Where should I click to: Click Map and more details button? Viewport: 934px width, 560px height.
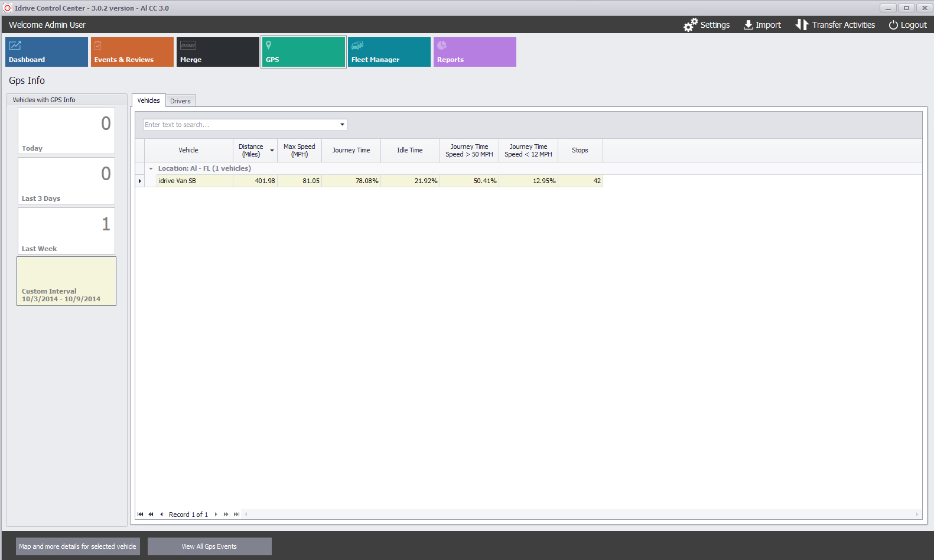[77, 546]
